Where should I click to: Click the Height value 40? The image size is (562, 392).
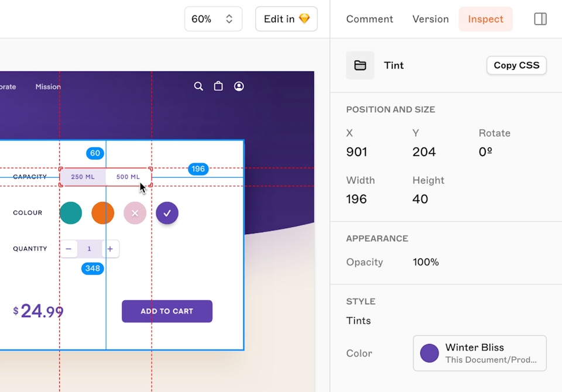[420, 200]
